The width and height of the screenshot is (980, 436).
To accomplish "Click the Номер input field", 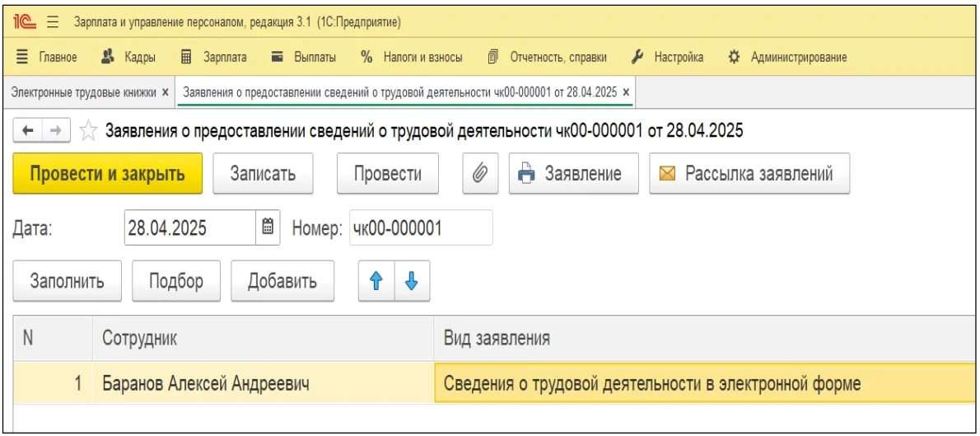I will click(x=420, y=228).
